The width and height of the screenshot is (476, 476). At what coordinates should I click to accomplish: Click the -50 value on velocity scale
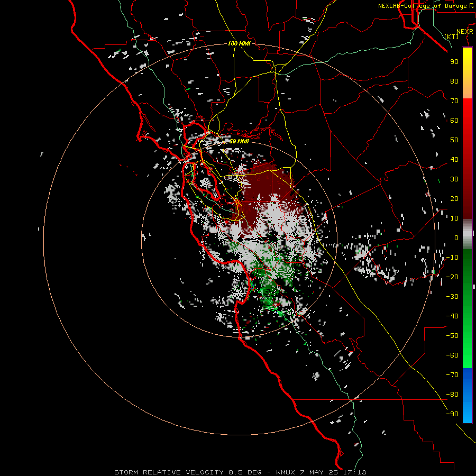point(452,336)
